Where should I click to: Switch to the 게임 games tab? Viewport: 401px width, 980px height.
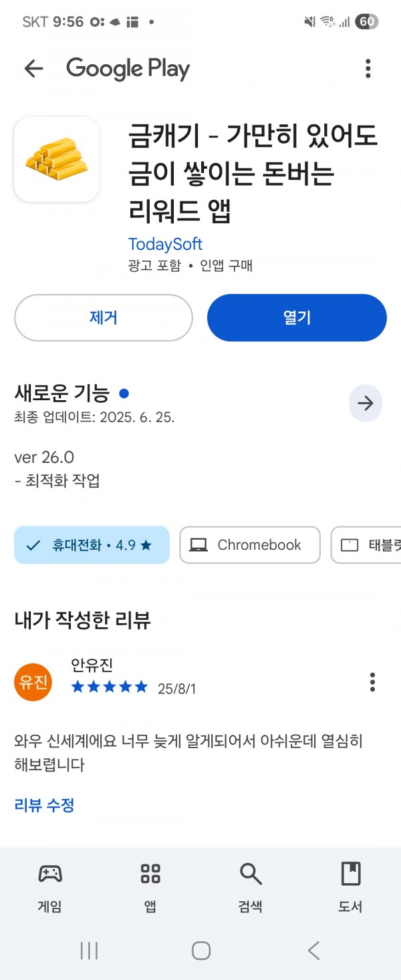click(x=50, y=887)
